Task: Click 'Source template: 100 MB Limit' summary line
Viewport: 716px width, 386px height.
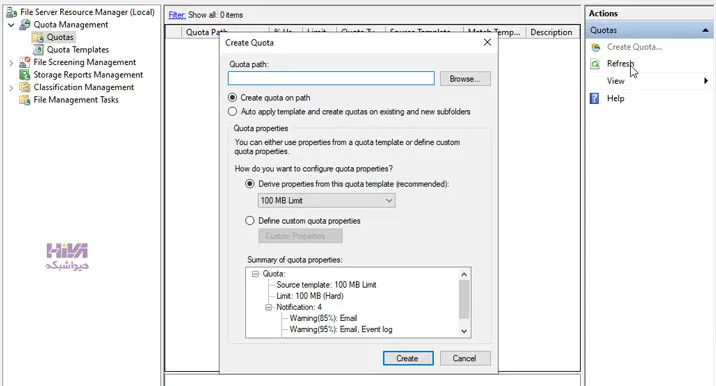Action: 326,285
